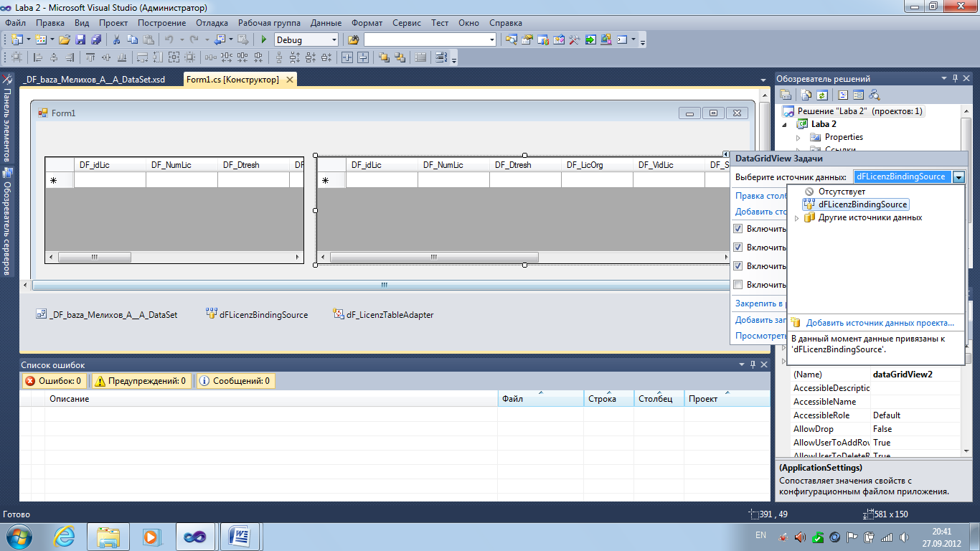Image resolution: width=980 pixels, height=551 pixels.
Task: Open the search combo box dropdown in the toolbar
Action: (x=491, y=40)
